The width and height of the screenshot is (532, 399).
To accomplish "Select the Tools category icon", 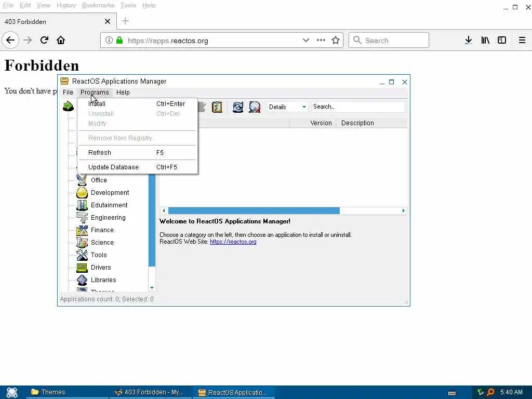I will click(x=82, y=255).
